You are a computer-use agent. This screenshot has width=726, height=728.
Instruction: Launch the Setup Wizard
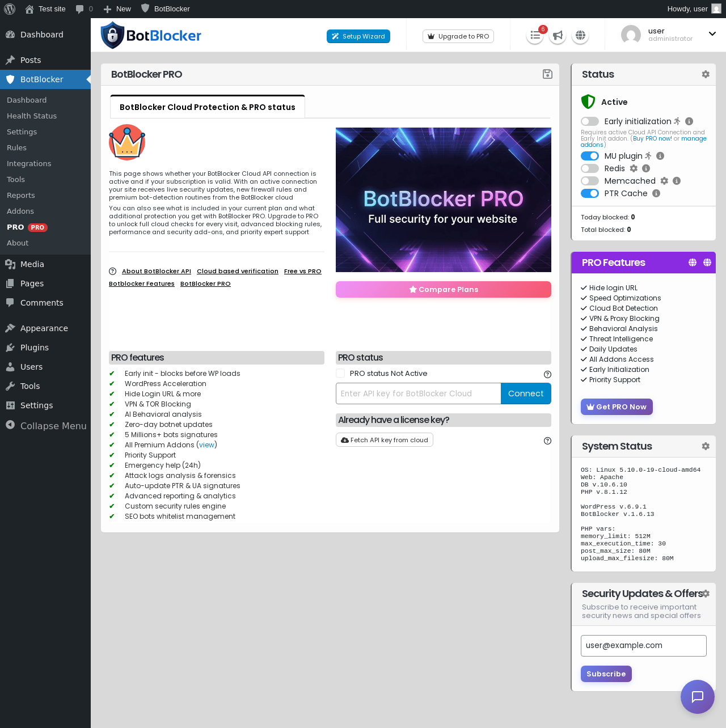[358, 36]
